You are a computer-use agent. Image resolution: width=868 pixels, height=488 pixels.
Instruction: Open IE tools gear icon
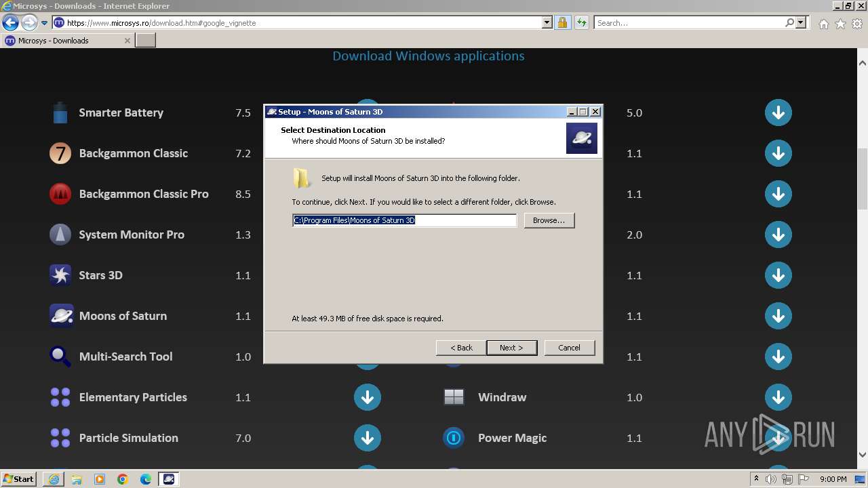[x=857, y=24]
